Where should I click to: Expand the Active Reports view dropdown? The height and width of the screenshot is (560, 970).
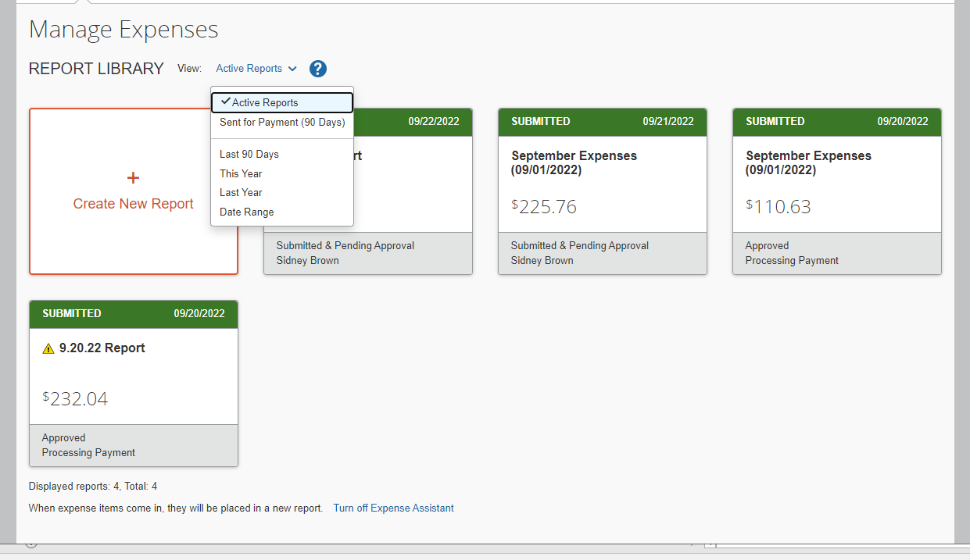[x=256, y=69]
